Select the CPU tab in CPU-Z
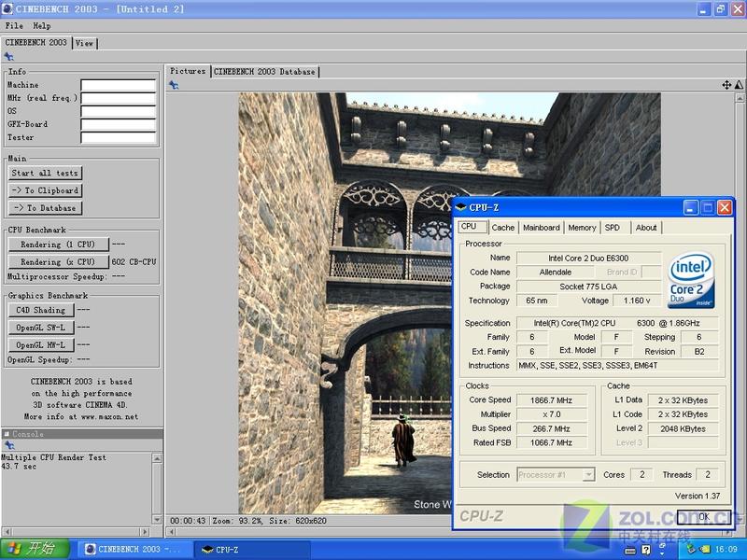Image resolution: width=747 pixels, height=560 pixels. point(472,227)
